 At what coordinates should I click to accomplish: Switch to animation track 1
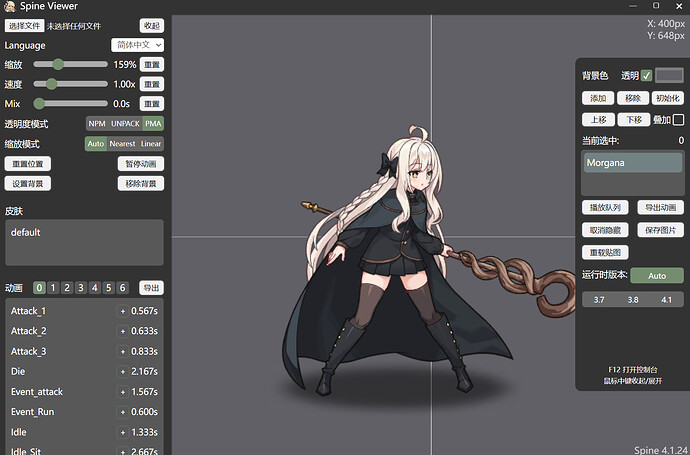pos(53,288)
